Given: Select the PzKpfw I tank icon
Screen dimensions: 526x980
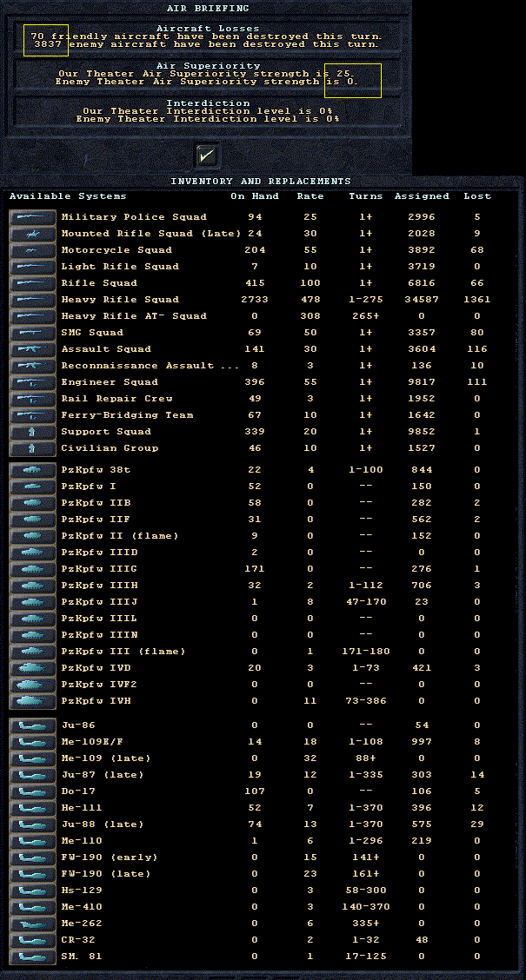Looking at the screenshot, I should pos(33,487).
